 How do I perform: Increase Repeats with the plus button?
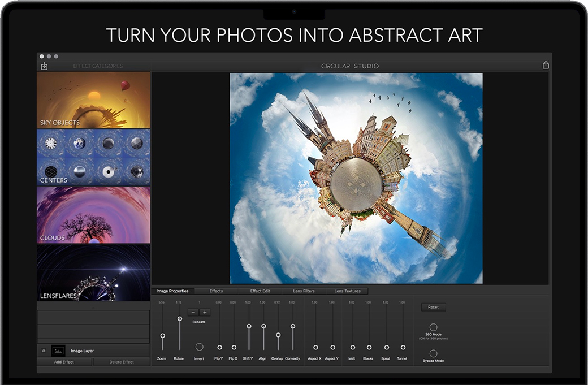205,312
